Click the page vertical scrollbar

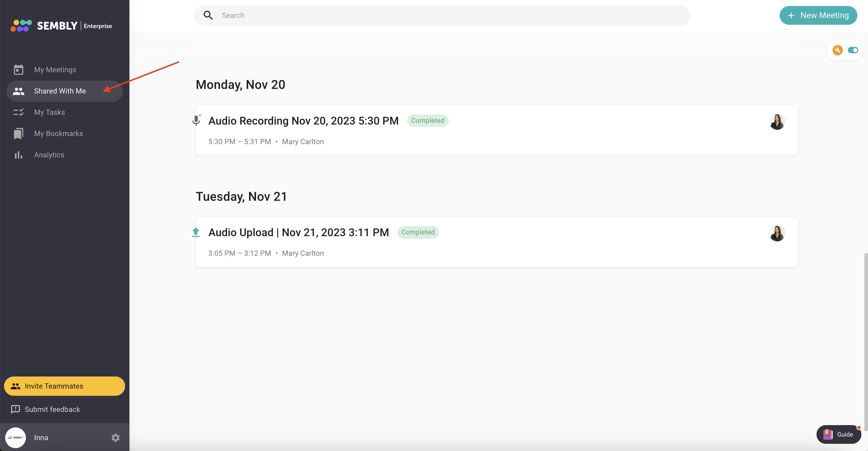coord(866,342)
